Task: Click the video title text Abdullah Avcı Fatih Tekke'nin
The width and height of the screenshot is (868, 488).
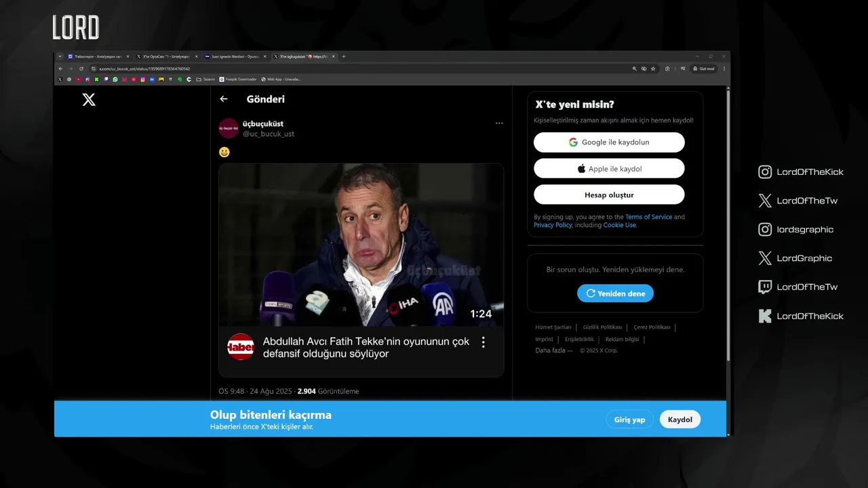Action: (x=366, y=347)
